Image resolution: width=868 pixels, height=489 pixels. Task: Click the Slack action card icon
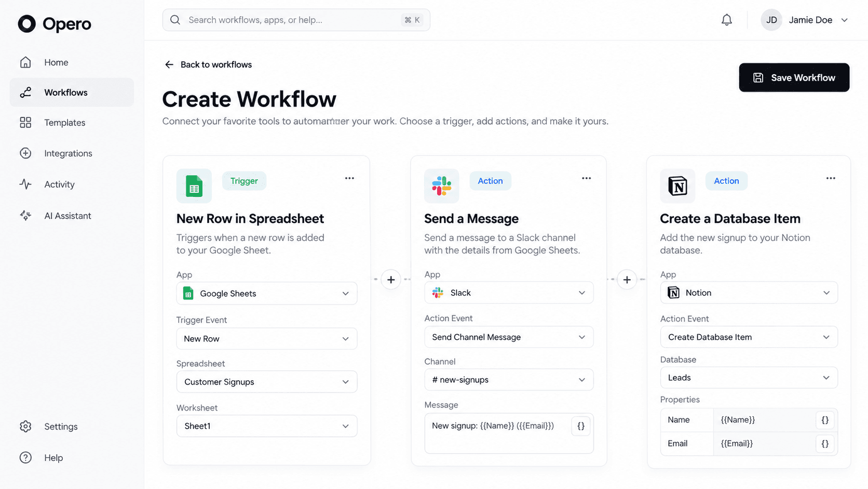[442, 186]
